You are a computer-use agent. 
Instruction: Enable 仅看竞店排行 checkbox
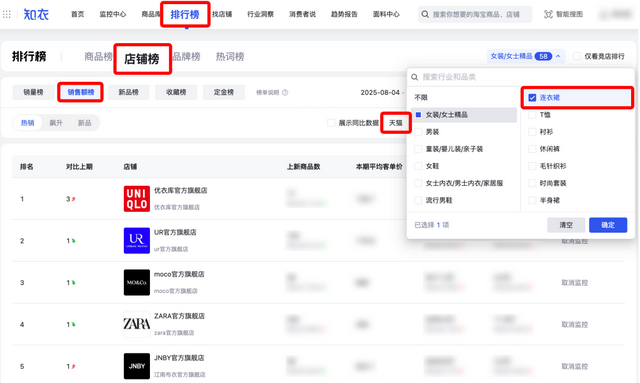pos(577,56)
